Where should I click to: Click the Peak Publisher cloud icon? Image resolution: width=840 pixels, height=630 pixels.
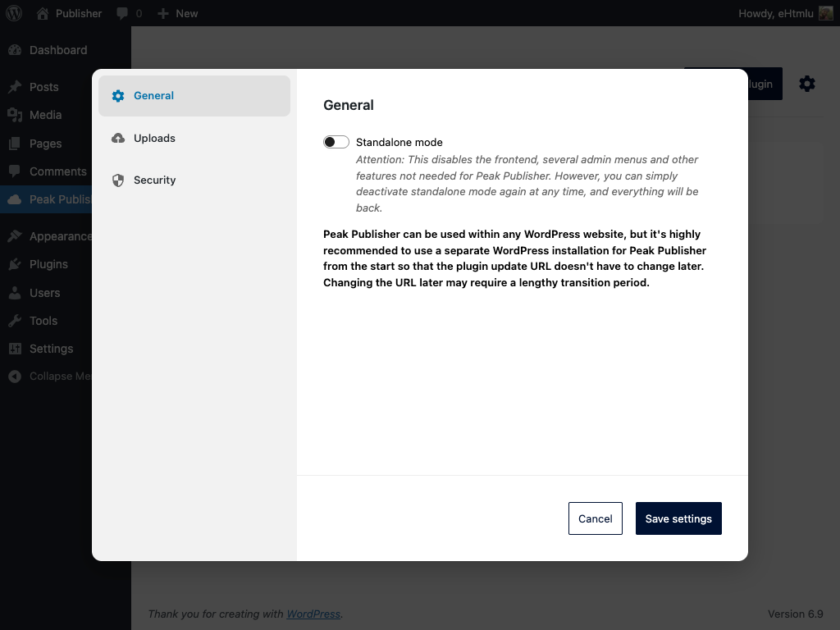coord(15,199)
